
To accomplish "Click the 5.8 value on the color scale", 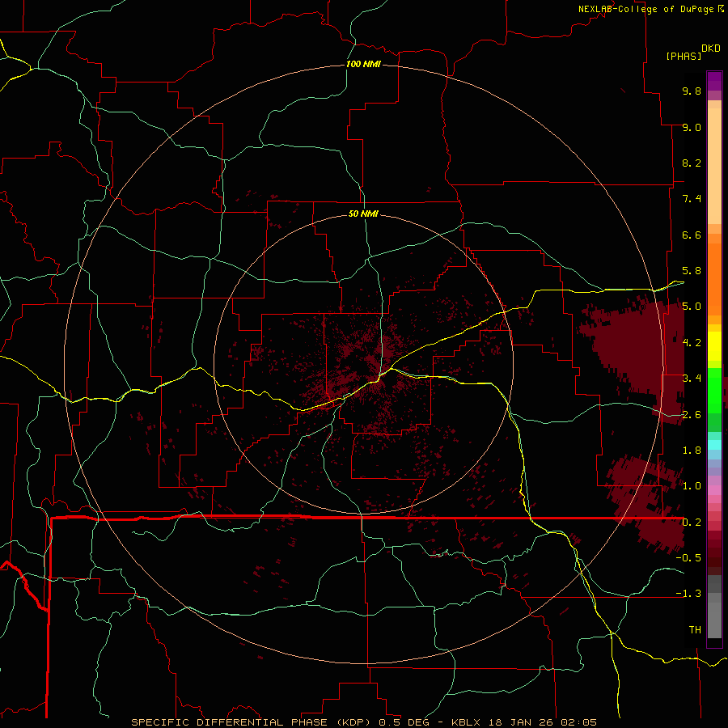I will 692,271.
